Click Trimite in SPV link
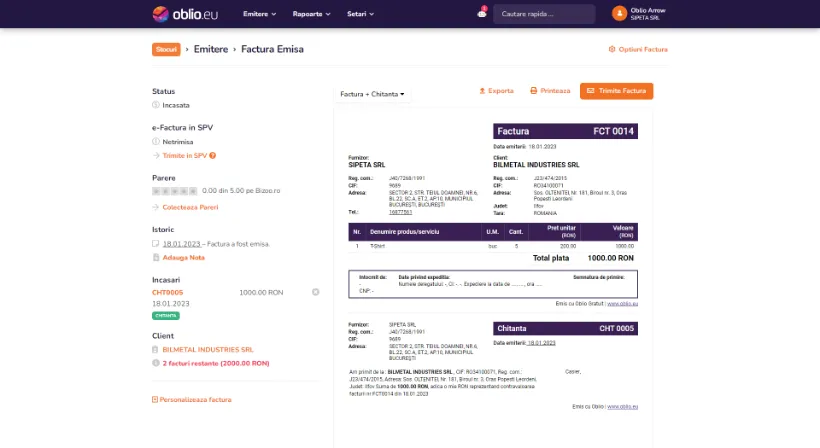 click(x=185, y=156)
